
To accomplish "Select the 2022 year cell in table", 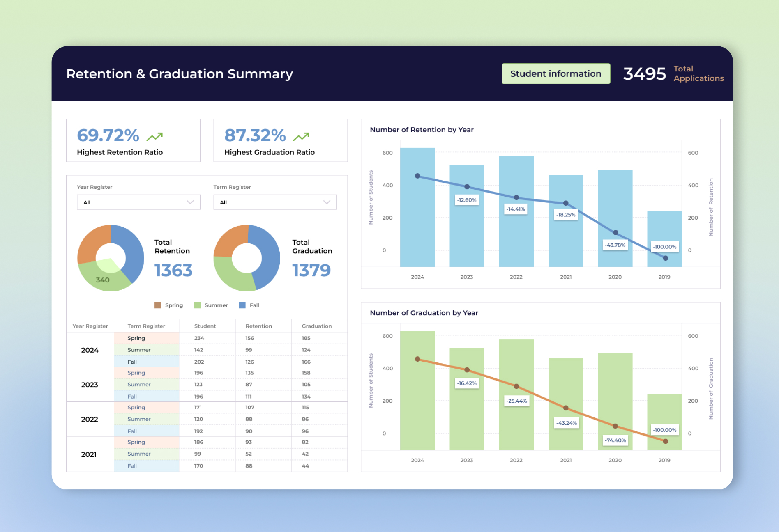I will point(90,419).
